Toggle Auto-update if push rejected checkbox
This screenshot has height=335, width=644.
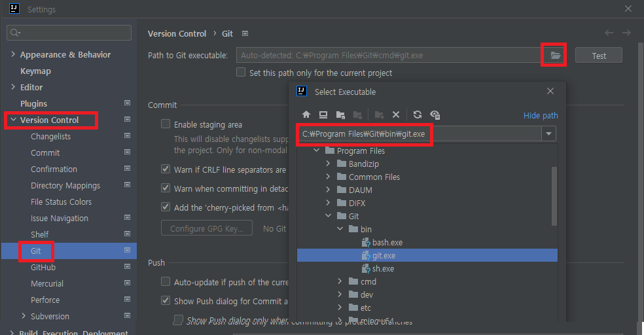pyautogui.click(x=166, y=281)
